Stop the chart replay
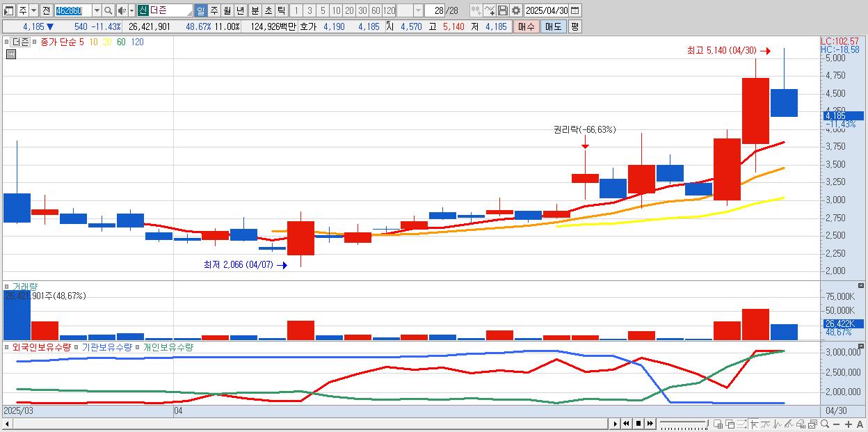The width and height of the screenshot is (868, 432). coord(638,424)
